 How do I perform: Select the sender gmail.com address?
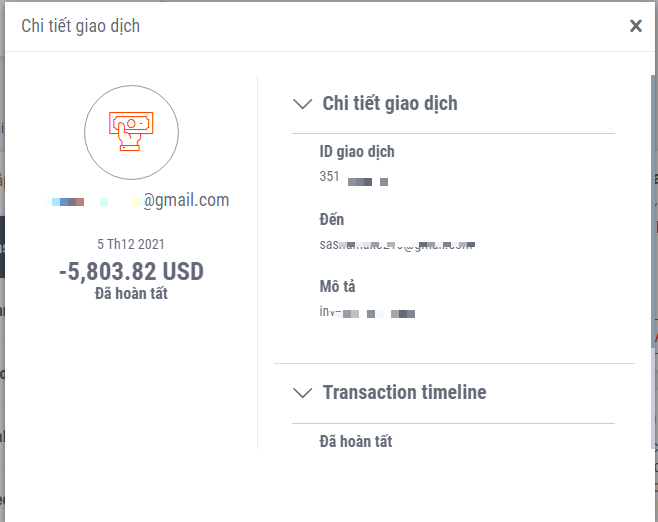(x=140, y=201)
